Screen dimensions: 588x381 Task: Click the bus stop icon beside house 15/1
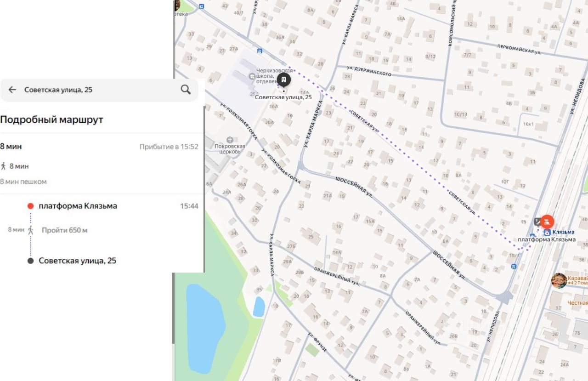coord(514,266)
